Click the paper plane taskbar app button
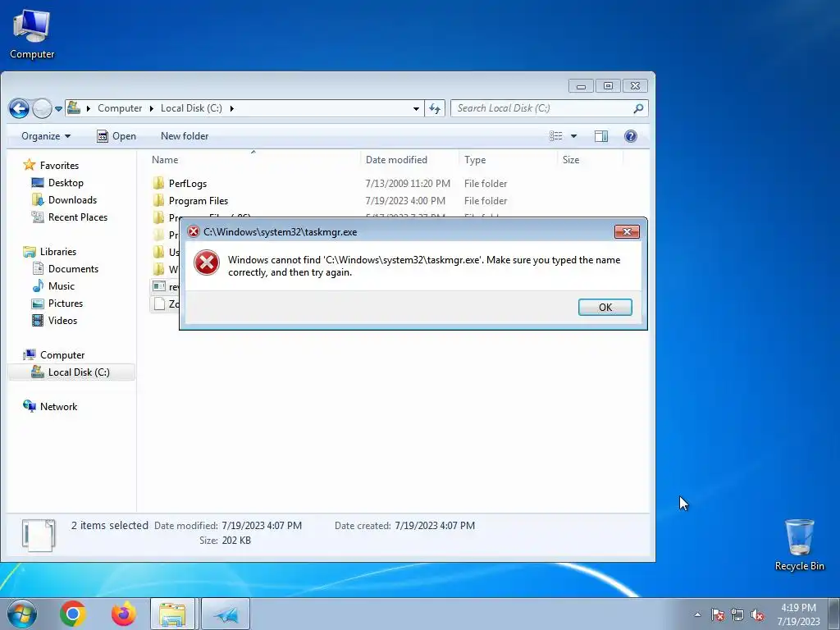 pyautogui.click(x=226, y=614)
